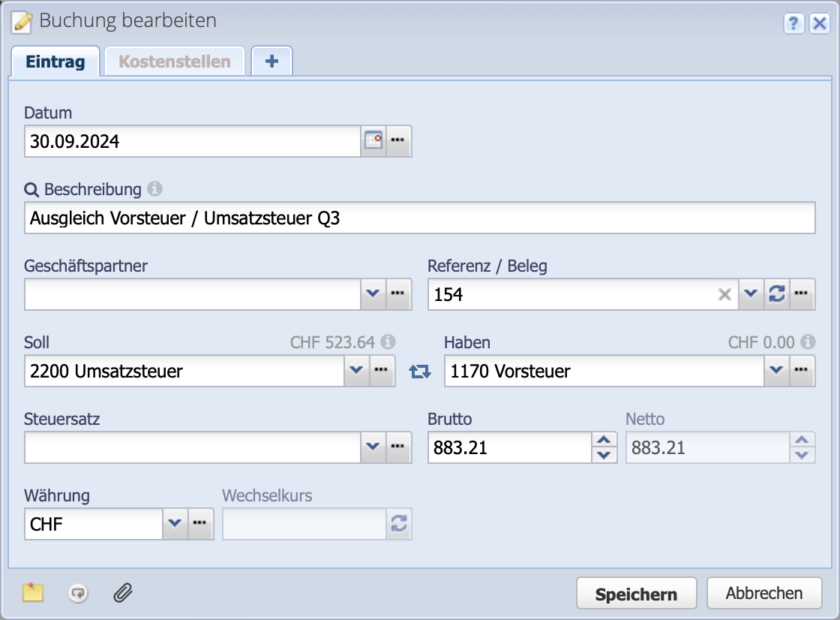Switch to the Kostenstellen tab
This screenshot has height=620, width=840.
(174, 61)
